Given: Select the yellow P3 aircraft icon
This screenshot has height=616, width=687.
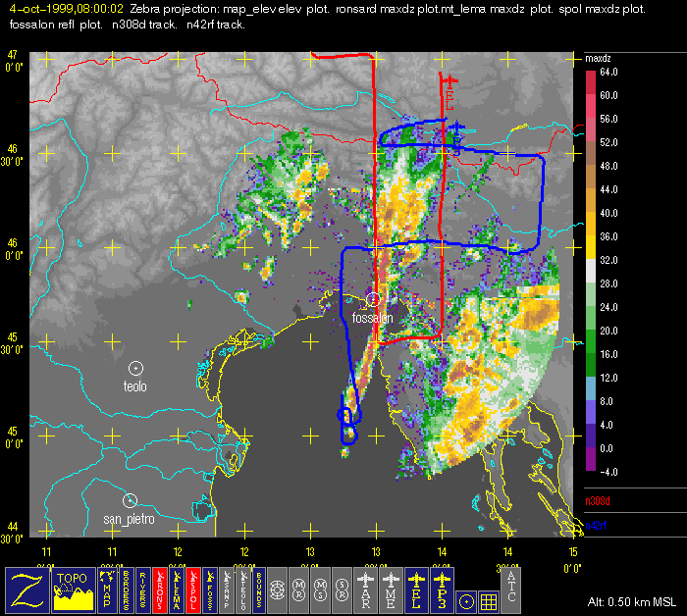Looking at the screenshot, I should [442, 590].
